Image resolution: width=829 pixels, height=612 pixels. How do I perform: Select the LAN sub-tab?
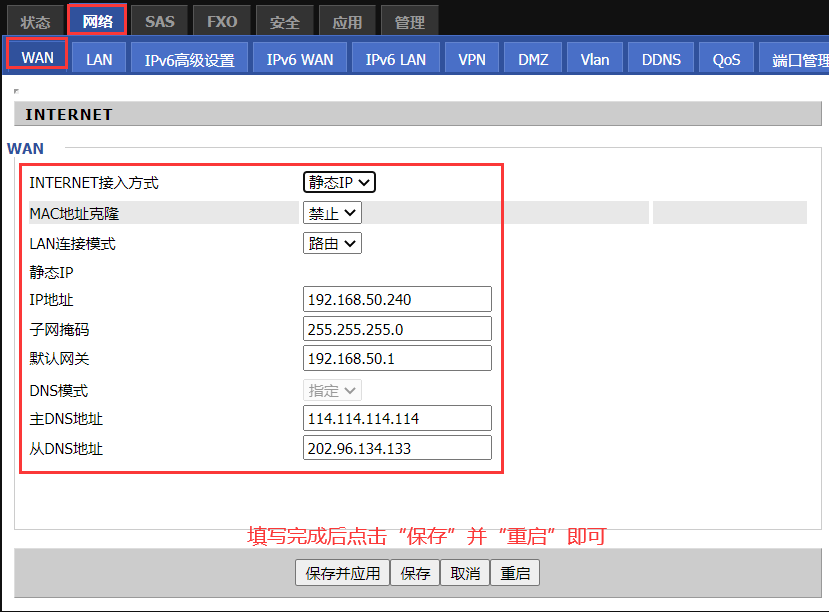tap(99, 59)
